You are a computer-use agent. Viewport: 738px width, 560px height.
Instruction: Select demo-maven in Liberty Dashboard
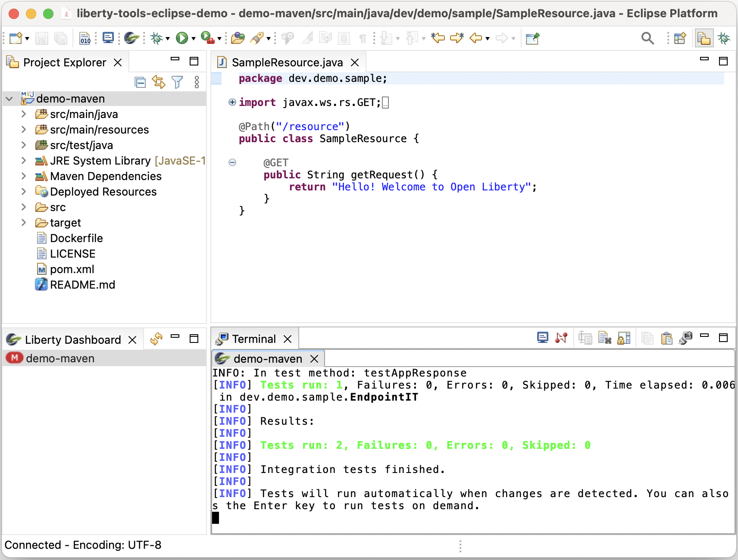pos(104,358)
